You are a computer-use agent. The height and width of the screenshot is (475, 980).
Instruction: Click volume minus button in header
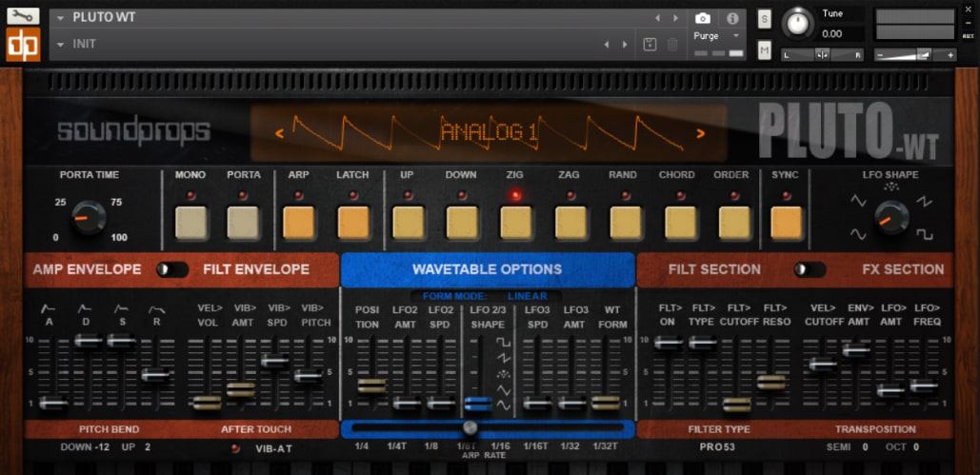[x=880, y=55]
